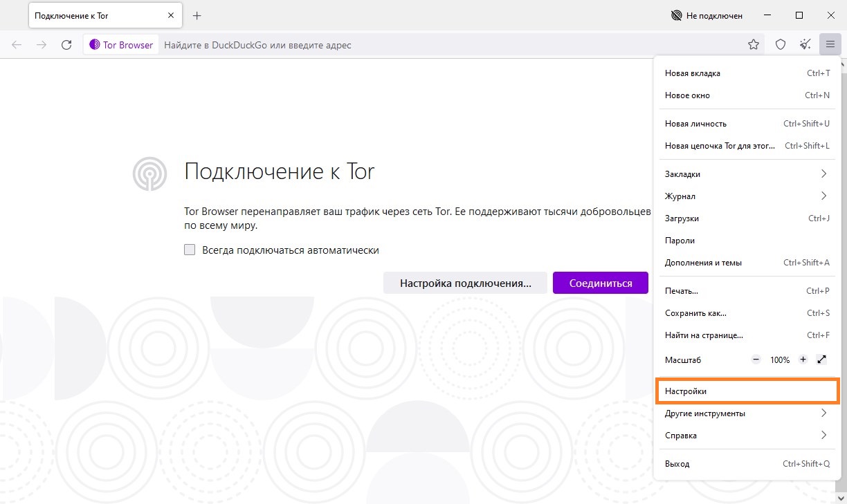Open 'Загрузки' from the menu
This screenshot has height=504, width=847.
pos(746,218)
